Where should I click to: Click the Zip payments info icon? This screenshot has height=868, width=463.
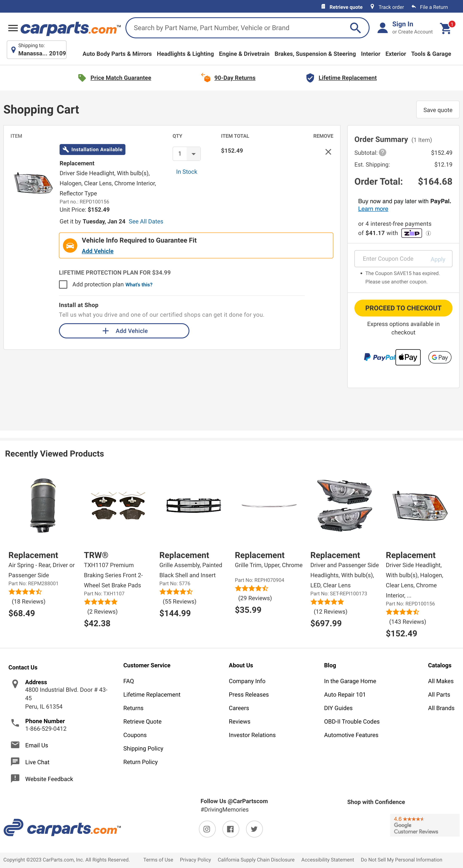pyautogui.click(x=428, y=233)
